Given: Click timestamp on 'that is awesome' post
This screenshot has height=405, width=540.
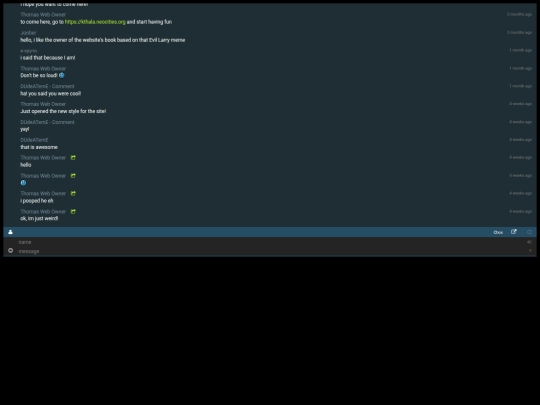Looking at the screenshot, I should 520,139.
